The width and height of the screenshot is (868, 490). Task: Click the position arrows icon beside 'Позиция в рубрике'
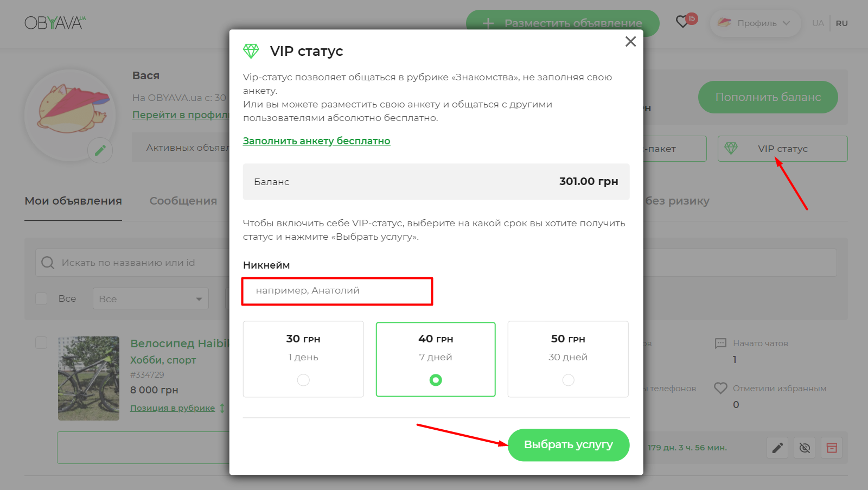click(222, 408)
